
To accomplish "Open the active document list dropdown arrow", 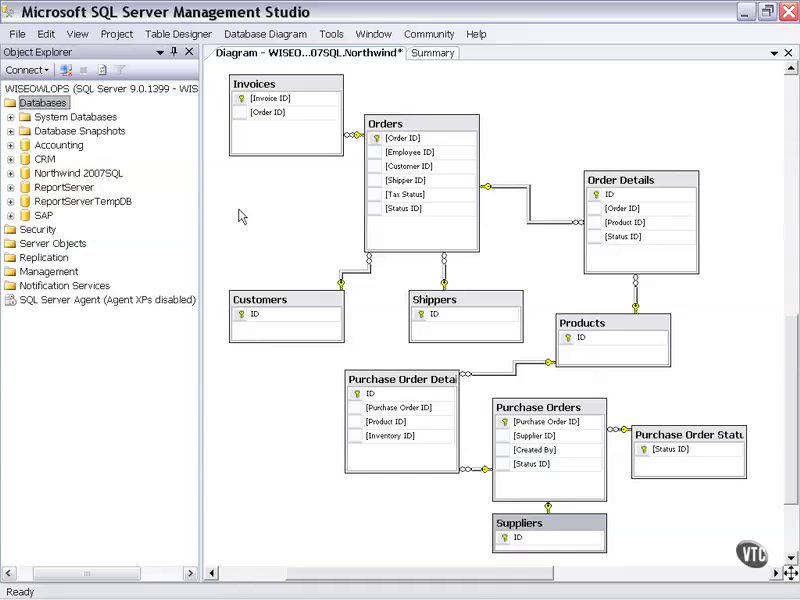I will [x=774, y=53].
